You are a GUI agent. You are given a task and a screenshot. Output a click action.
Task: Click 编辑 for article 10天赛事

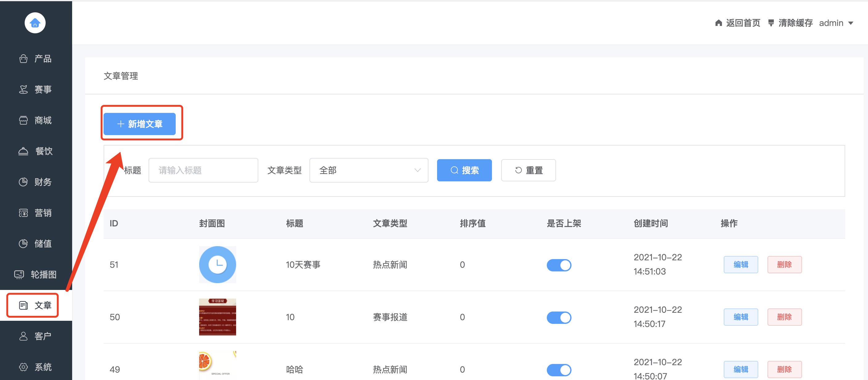(741, 265)
